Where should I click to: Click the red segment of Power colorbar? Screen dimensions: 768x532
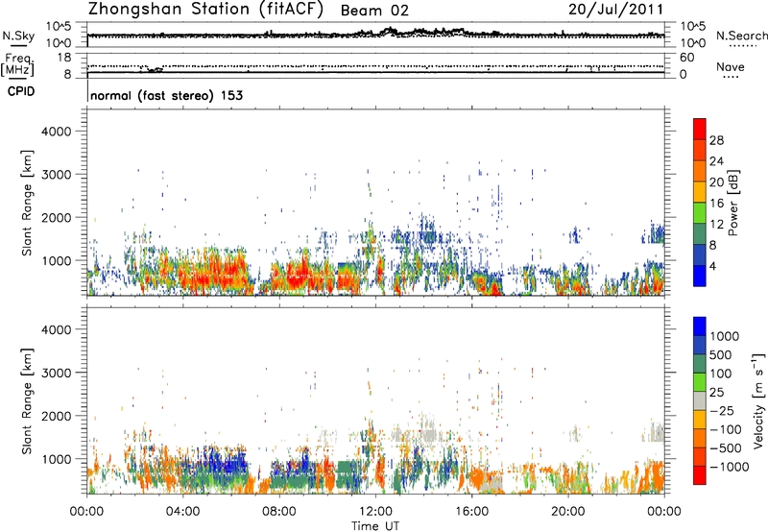(x=700, y=129)
